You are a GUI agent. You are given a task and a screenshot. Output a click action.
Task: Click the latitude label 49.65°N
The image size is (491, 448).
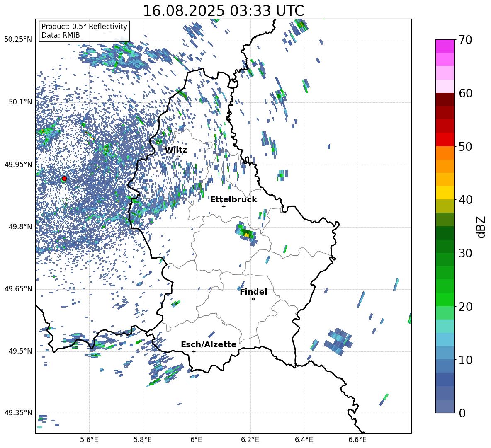(18, 289)
